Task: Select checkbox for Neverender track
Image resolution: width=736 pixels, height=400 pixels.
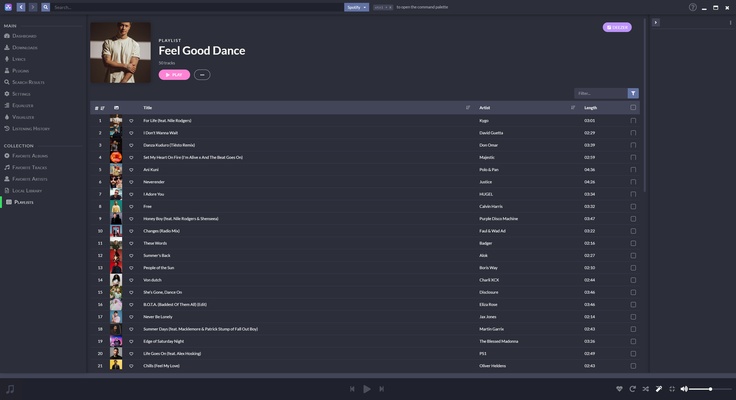Action: click(x=633, y=182)
